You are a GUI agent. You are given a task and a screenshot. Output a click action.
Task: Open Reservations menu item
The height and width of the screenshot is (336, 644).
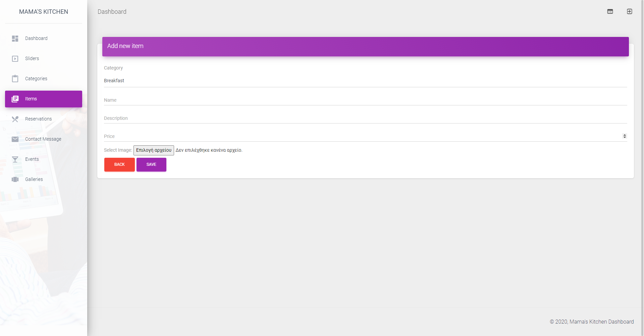pyautogui.click(x=44, y=119)
